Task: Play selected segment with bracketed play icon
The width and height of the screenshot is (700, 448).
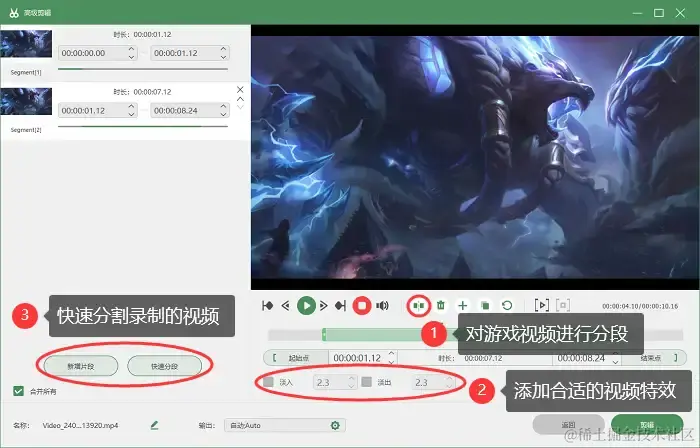Action: 542,305
